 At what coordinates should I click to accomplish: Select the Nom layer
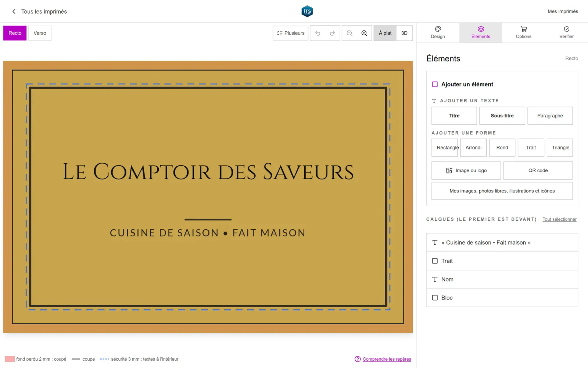pos(502,279)
